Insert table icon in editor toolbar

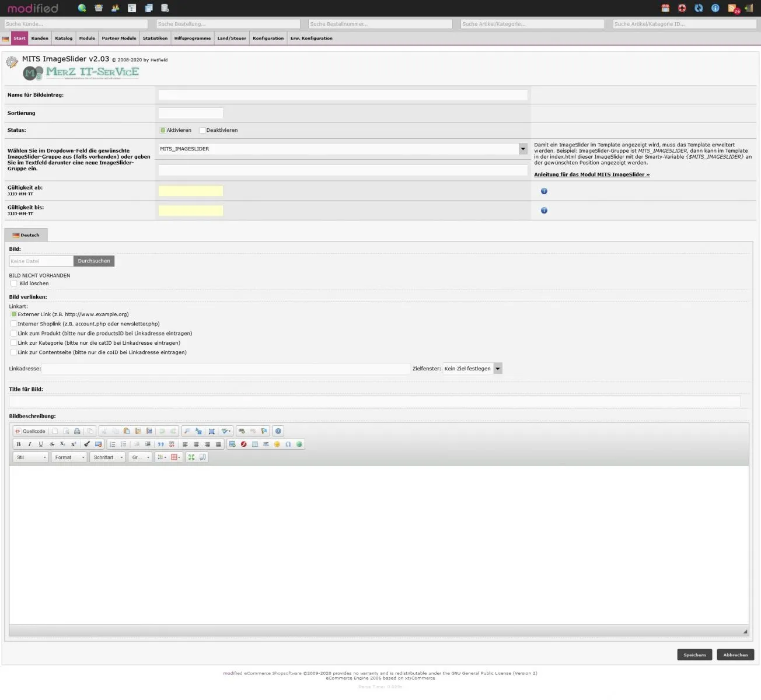click(254, 444)
